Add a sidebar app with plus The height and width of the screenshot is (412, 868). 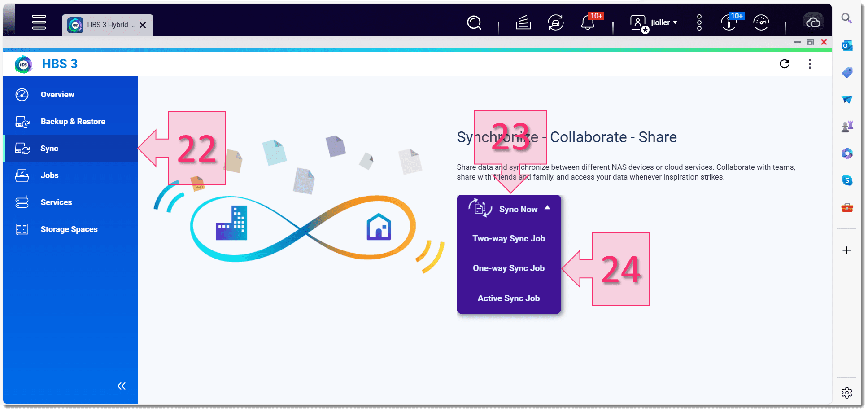pos(846,250)
